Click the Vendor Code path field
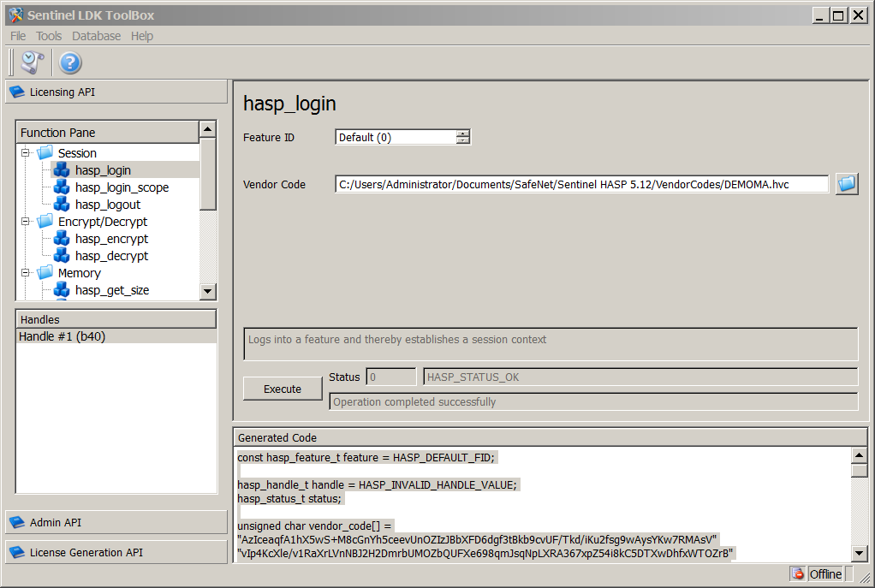The image size is (875, 588). coord(581,184)
